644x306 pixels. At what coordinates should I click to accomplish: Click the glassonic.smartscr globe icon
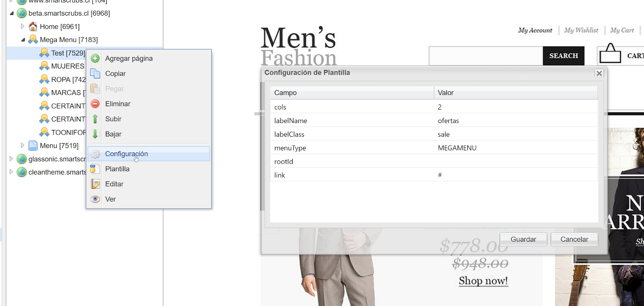(22, 159)
